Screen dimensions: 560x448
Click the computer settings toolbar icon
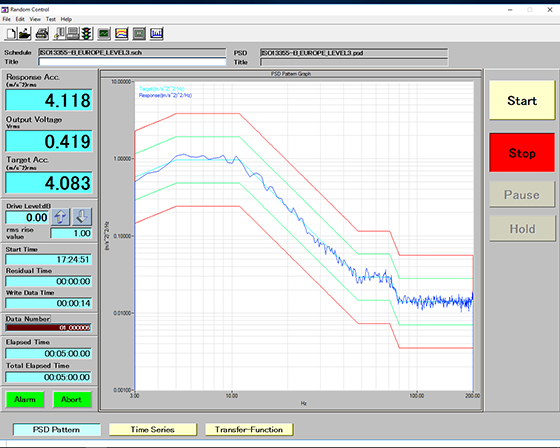pos(73,34)
